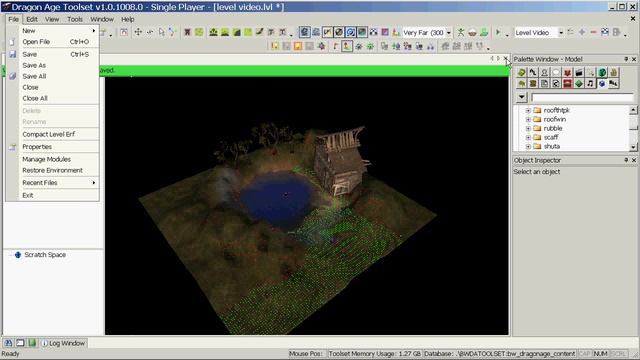Open the Tools menu
The height and width of the screenshot is (360, 640).
[x=75, y=19]
